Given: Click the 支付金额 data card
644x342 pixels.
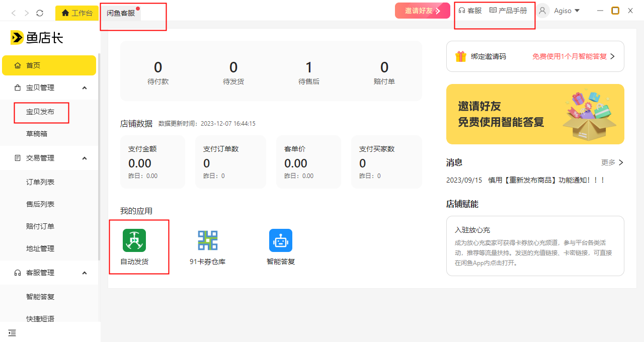Looking at the screenshot, I should click(152, 162).
